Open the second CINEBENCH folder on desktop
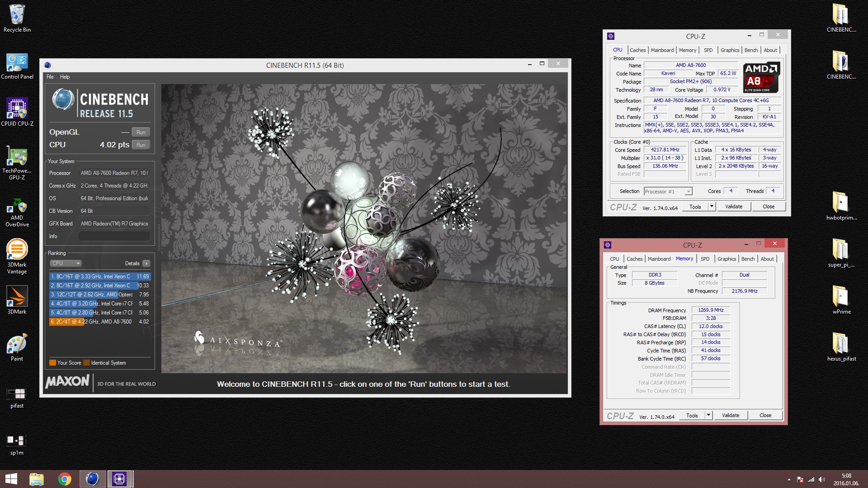 tap(841, 65)
